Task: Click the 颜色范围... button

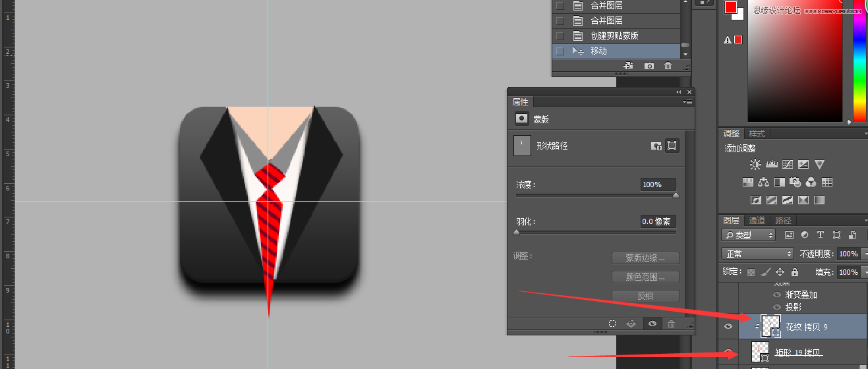Action: (645, 277)
